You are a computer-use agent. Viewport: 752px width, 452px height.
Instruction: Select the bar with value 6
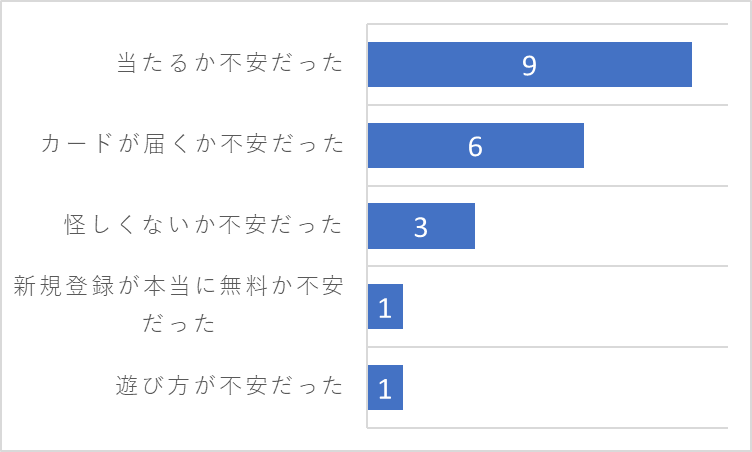[x=476, y=145]
